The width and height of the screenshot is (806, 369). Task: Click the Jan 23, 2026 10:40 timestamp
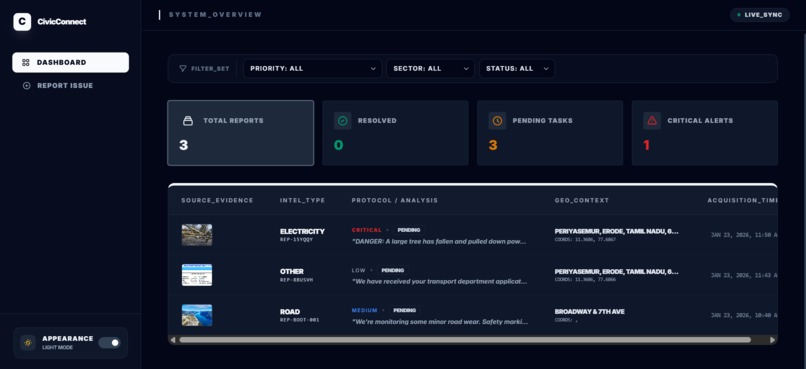[x=744, y=315]
